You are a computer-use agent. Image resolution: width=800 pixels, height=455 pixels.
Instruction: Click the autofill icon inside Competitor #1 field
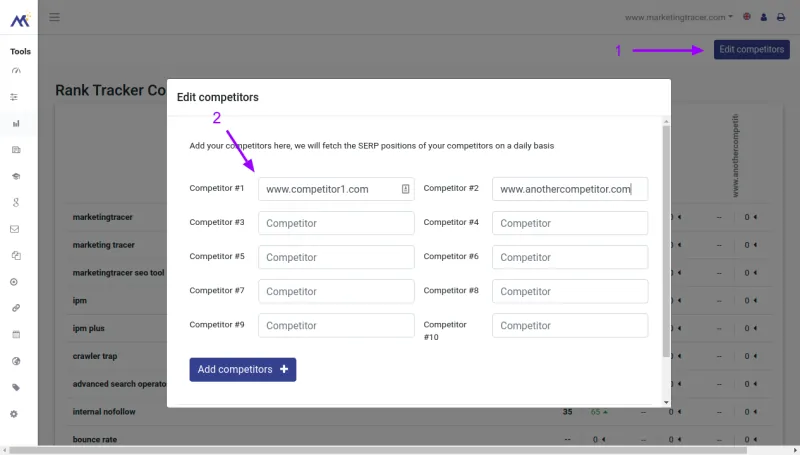pyautogui.click(x=405, y=189)
